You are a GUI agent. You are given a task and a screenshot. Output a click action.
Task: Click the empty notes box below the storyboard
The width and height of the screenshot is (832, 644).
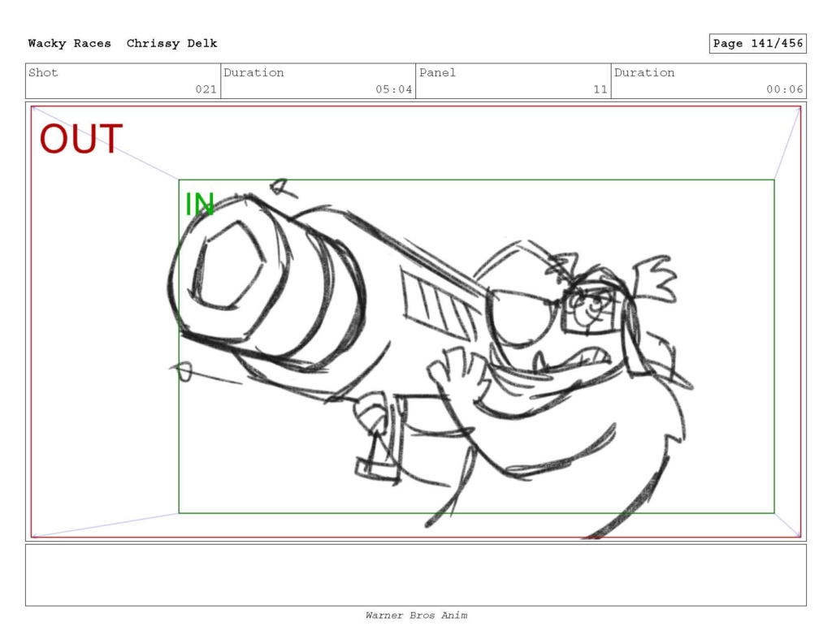point(416,575)
